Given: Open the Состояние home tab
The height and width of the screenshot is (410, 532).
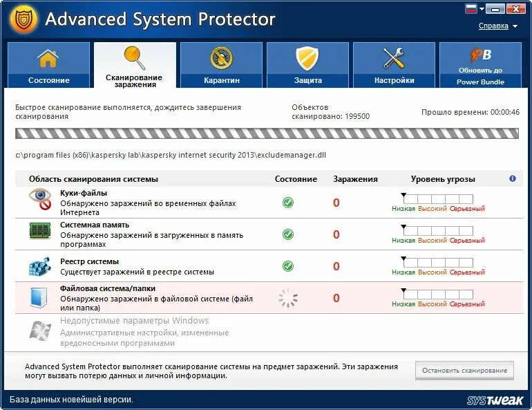Looking at the screenshot, I should [x=48, y=65].
